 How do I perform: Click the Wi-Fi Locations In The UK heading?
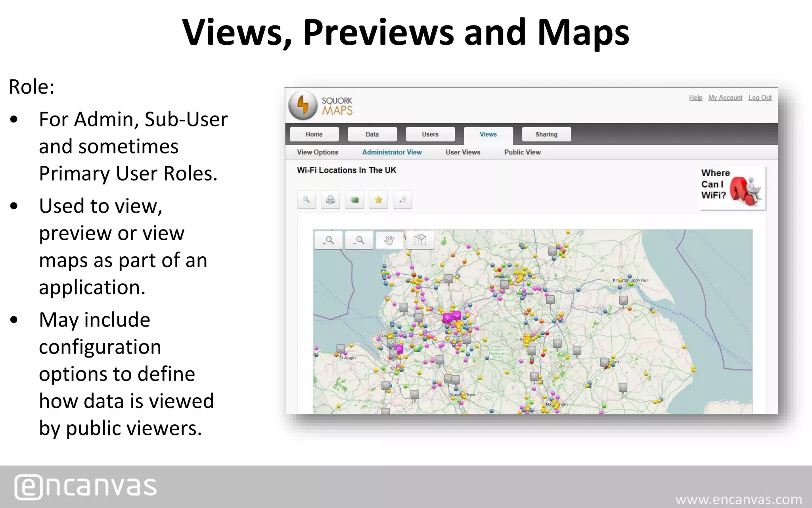pos(347,170)
